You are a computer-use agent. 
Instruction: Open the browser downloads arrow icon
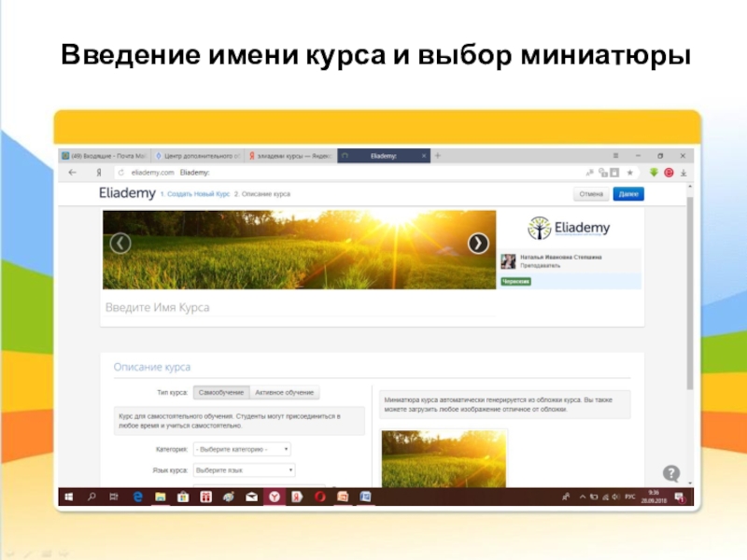coord(684,173)
